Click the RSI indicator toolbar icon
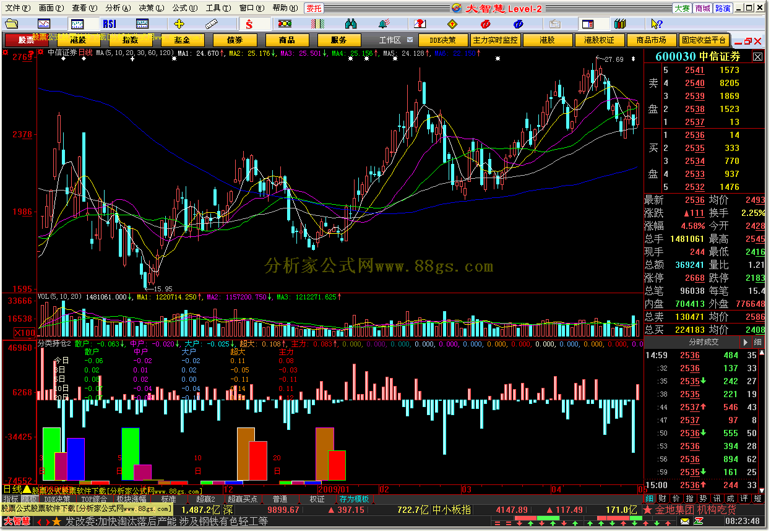The image size is (771, 532). tap(110, 24)
